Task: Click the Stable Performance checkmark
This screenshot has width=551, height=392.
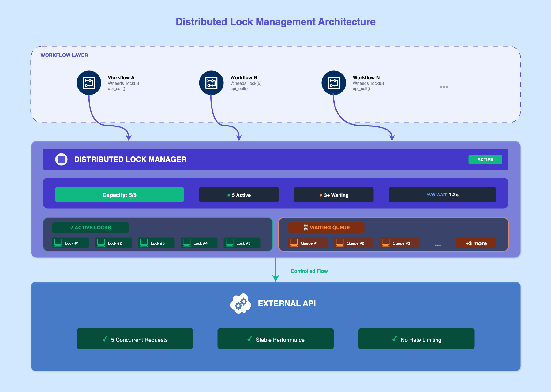Action: [x=249, y=339]
